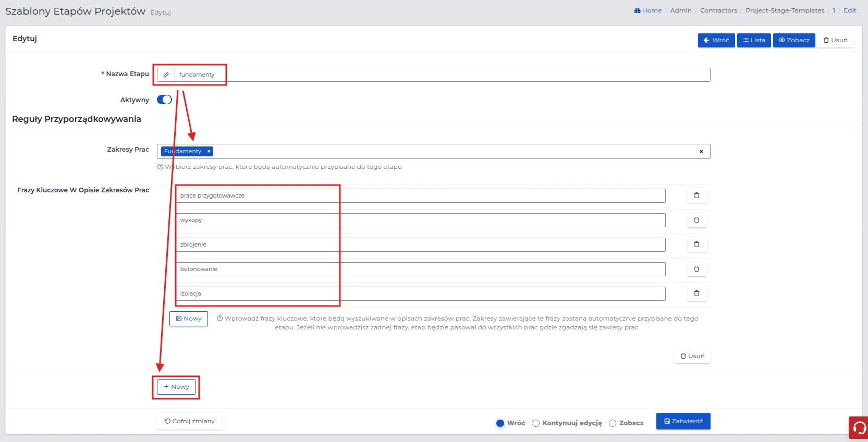
Task: Open Project-Stage-Templates breadcrumb link
Action: (x=785, y=10)
